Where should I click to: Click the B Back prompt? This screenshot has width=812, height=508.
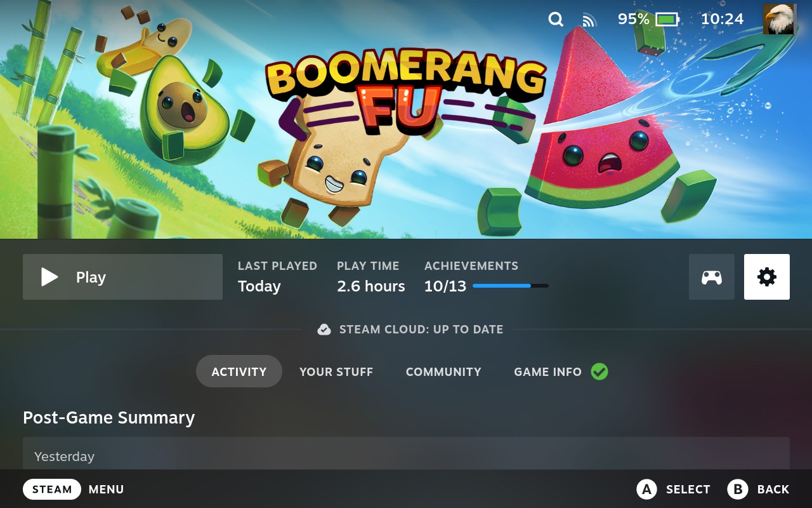coord(758,489)
